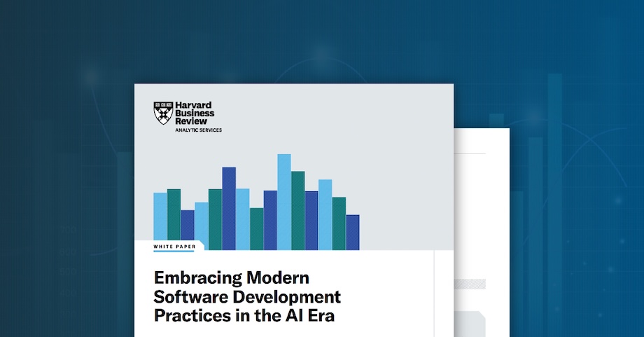This screenshot has width=644, height=337.
Task: Click the rightmost green chart bar
Action: tap(339, 223)
